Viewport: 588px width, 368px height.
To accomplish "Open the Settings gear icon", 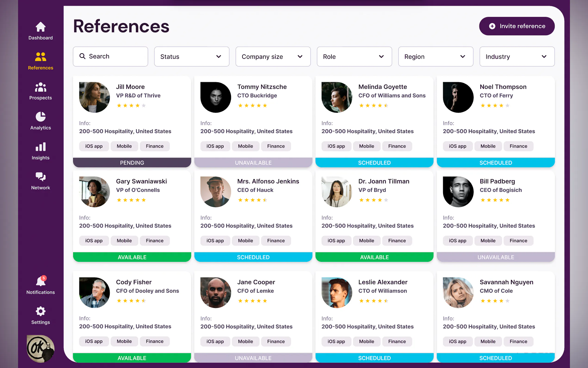I will (40, 311).
